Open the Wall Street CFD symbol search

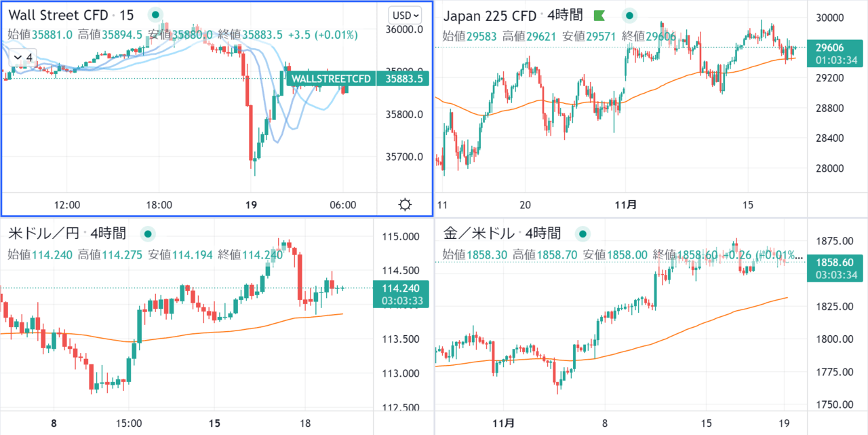point(57,14)
